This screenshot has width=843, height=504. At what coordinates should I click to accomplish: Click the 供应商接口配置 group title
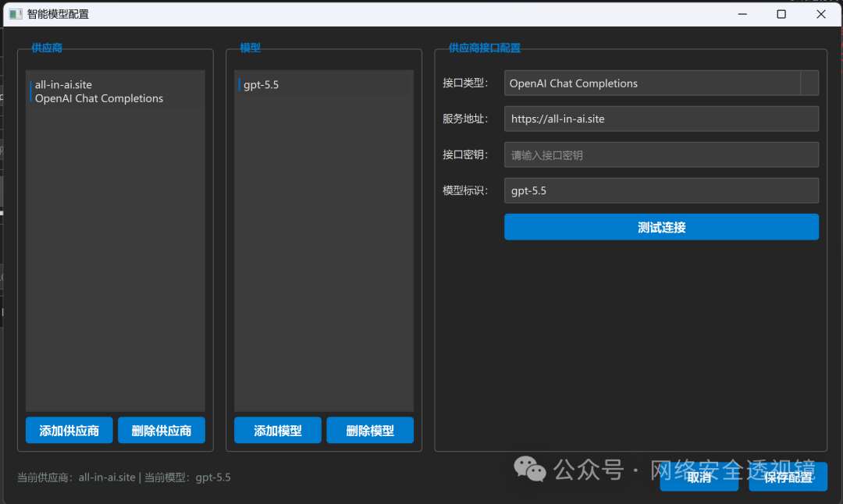(485, 48)
